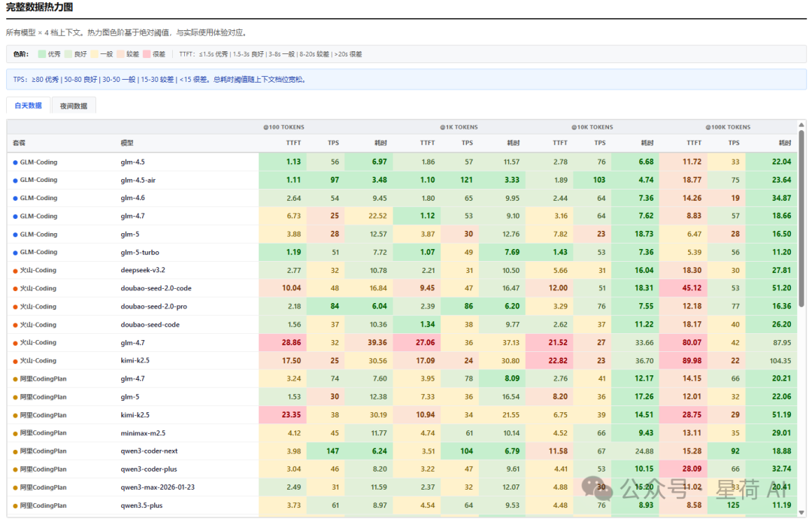Click the @1K TOKENS column group header
This screenshot has width=812, height=522.
[459, 127]
